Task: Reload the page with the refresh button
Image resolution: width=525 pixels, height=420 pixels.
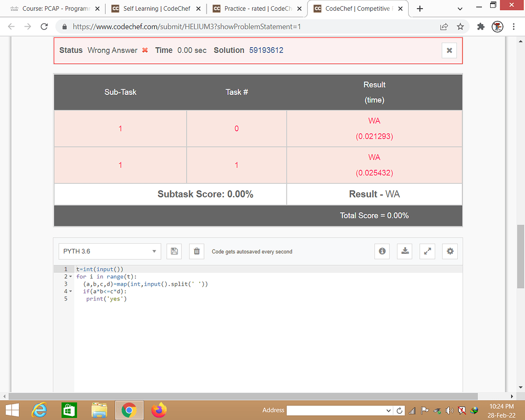Action: 44,27
